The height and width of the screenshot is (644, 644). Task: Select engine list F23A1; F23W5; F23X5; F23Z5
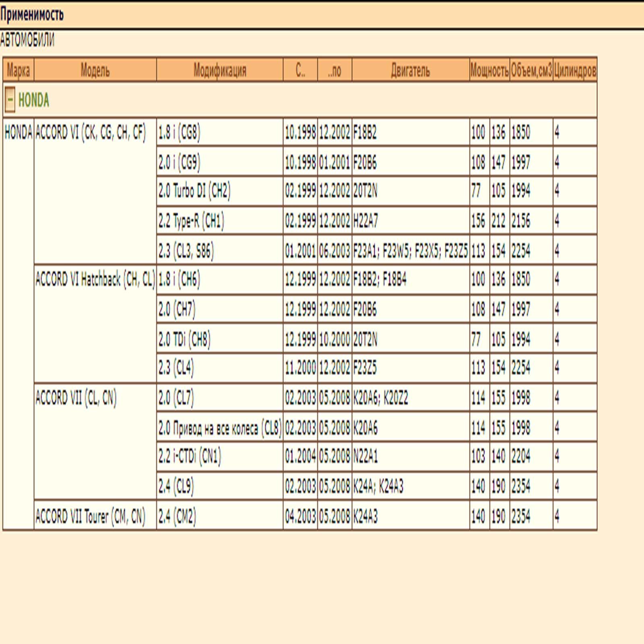[411, 251]
